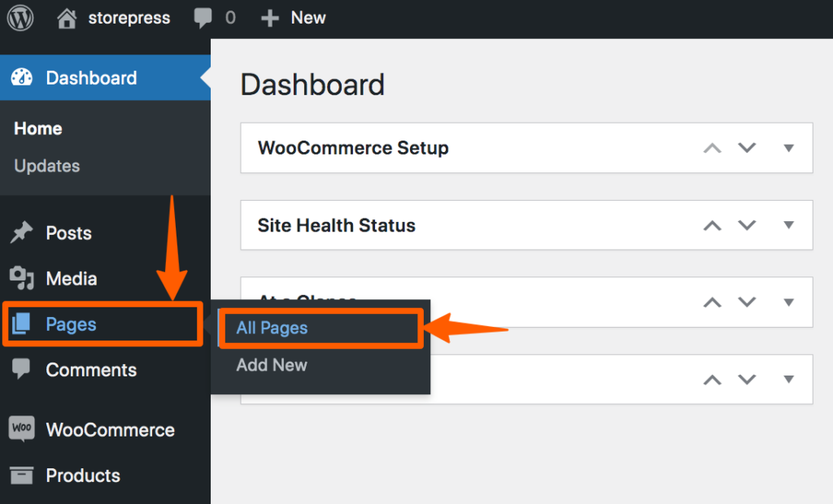Open the comments bubble icon in admin bar
This screenshot has width=833, height=504.
(x=203, y=18)
